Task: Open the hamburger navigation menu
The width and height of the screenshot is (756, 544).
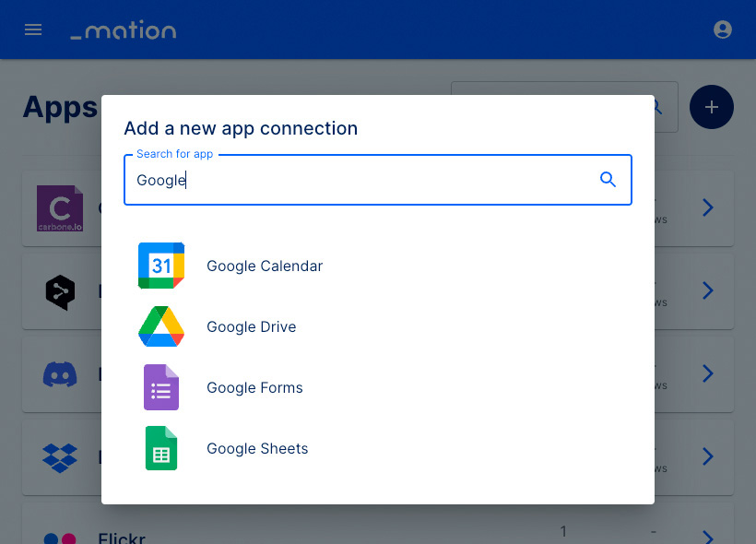Action: [x=33, y=30]
